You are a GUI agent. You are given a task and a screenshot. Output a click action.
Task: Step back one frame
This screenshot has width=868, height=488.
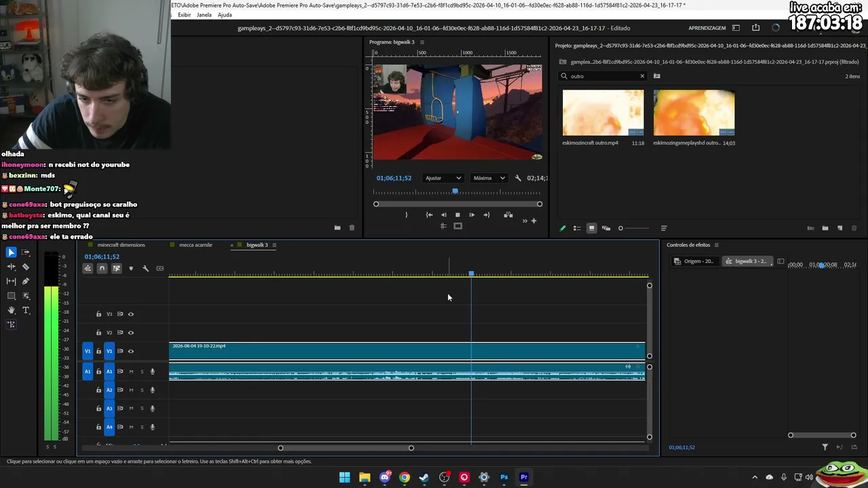click(x=443, y=215)
